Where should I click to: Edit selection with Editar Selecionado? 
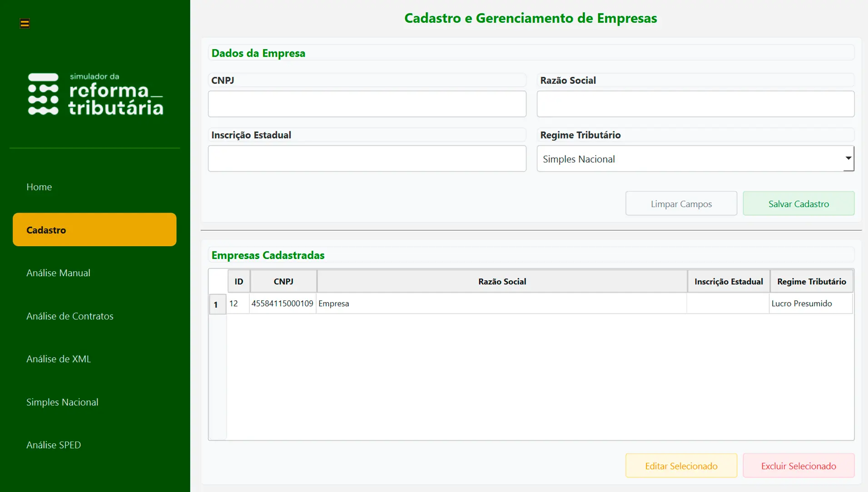681,466
